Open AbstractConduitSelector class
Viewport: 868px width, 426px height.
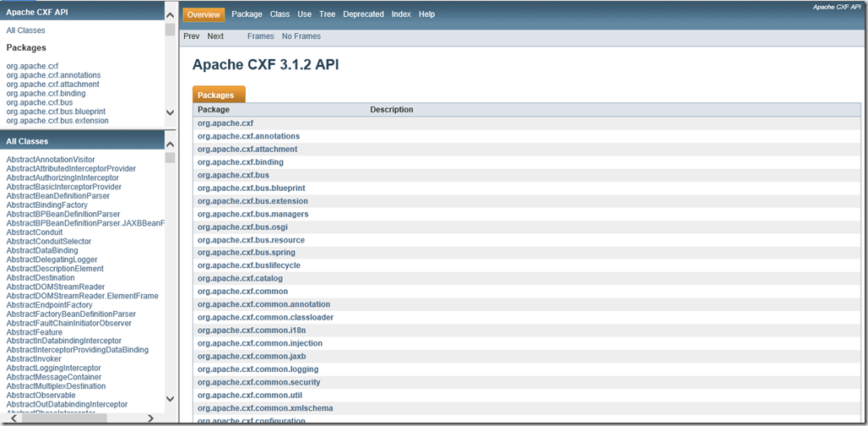pos(49,241)
